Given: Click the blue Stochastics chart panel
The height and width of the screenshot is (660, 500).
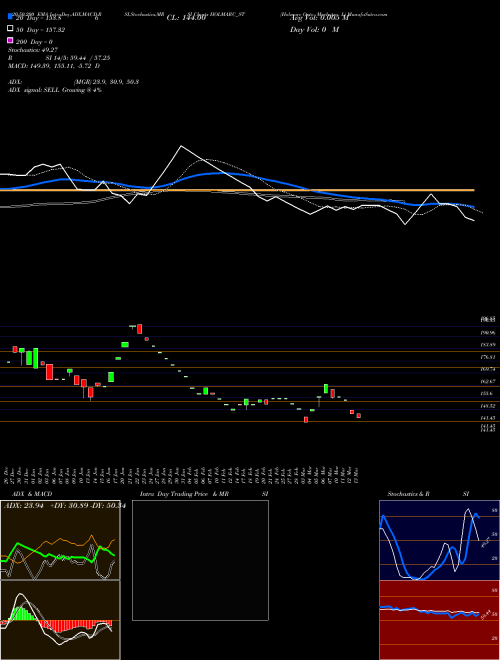Looking at the screenshot, I should click(x=439, y=540).
